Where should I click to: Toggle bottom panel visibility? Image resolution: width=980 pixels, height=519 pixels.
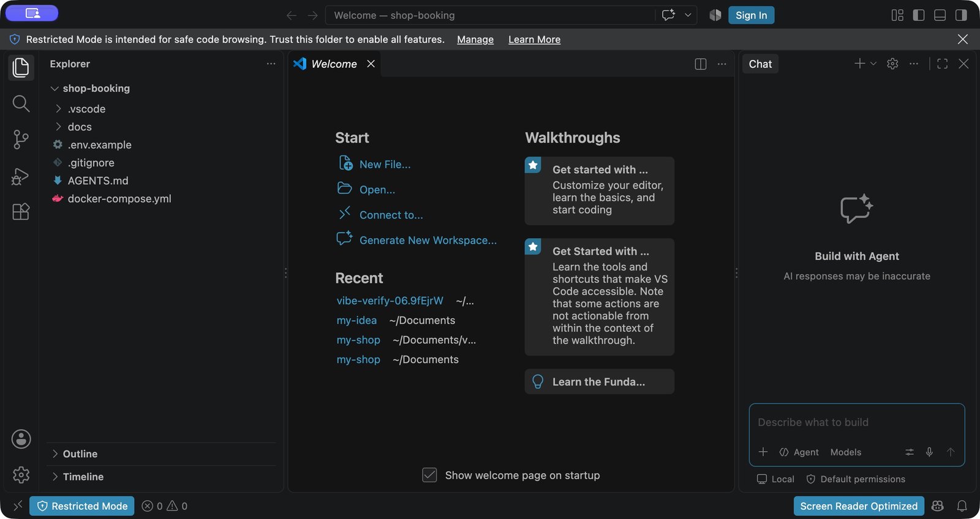pyautogui.click(x=940, y=15)
